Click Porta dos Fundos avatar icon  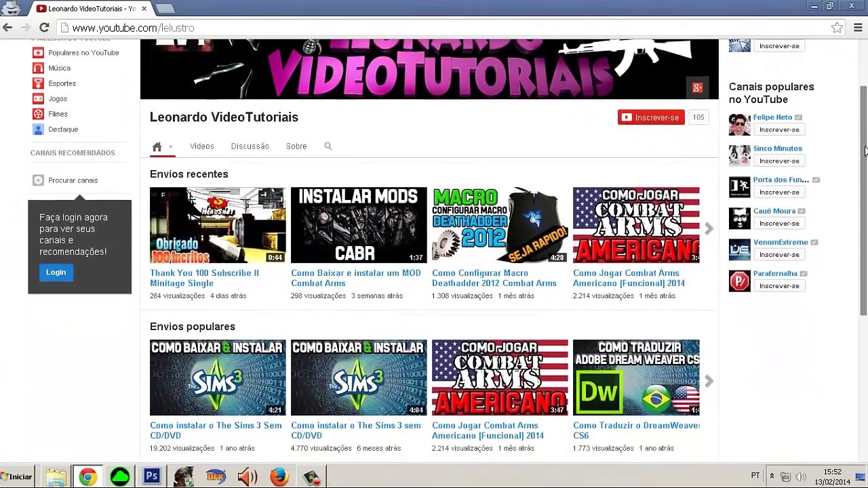pyautogui.click(x=739, y=187)
